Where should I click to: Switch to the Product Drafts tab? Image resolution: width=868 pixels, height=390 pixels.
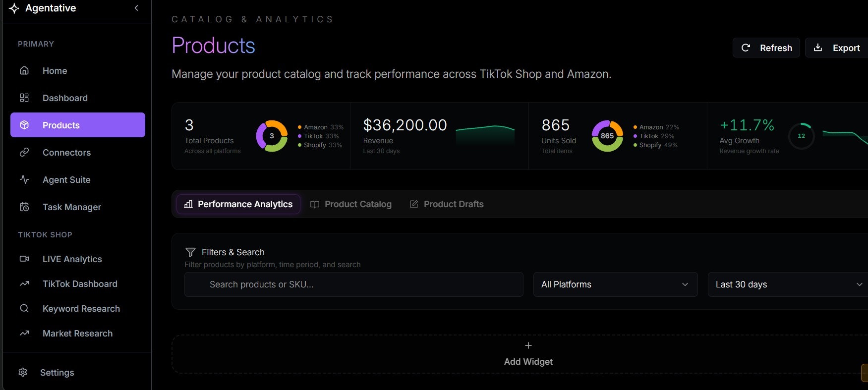coord(447,204)
